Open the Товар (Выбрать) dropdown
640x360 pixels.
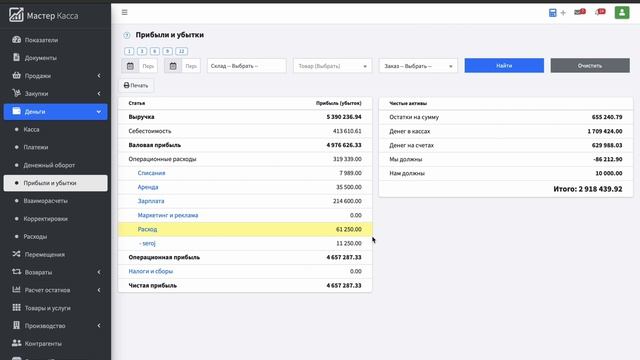tap(332, 66)
